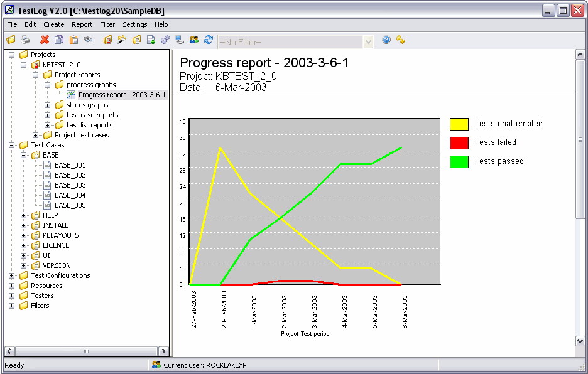Click the two-people testers toolbar icon
The width and height of the screenshot is (588, 374).
(x=194, y=40)
